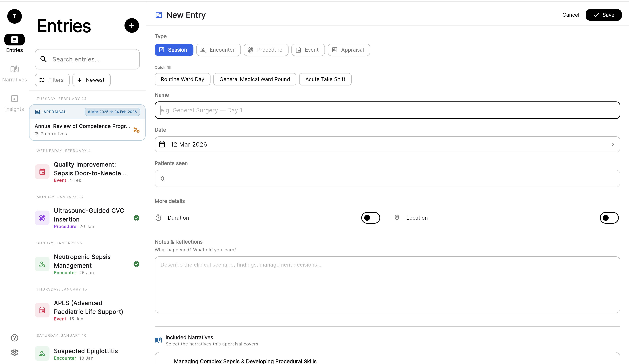Expand date picker using chevron arrow
The height and width of the screenshot is (364, 629).
613,144
